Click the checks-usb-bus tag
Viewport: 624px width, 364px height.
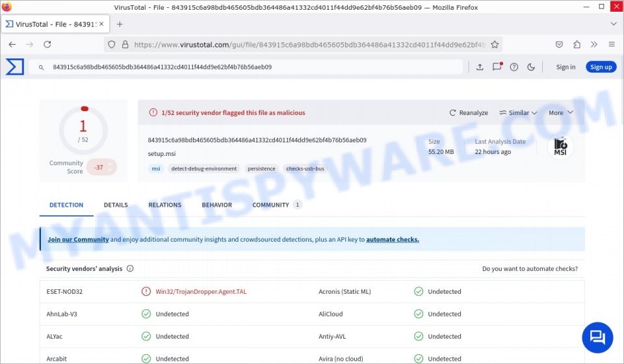[305, 168]
